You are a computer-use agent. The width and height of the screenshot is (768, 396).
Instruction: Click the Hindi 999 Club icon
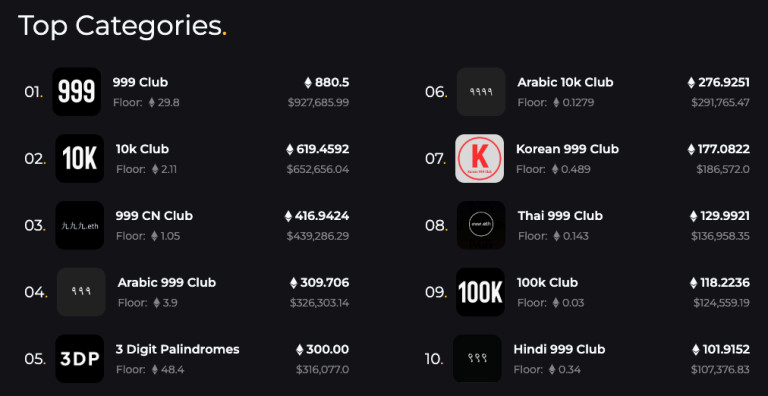477,358
